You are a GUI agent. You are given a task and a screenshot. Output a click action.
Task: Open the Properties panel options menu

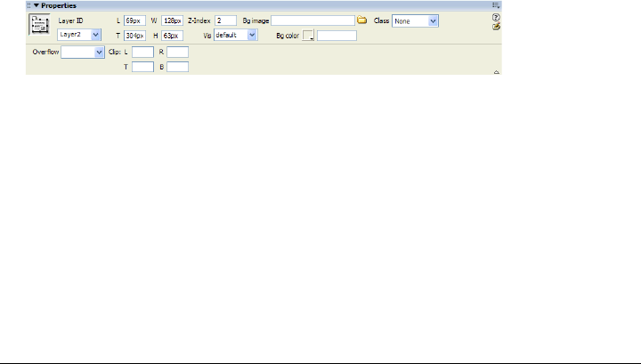click(496, 5)
